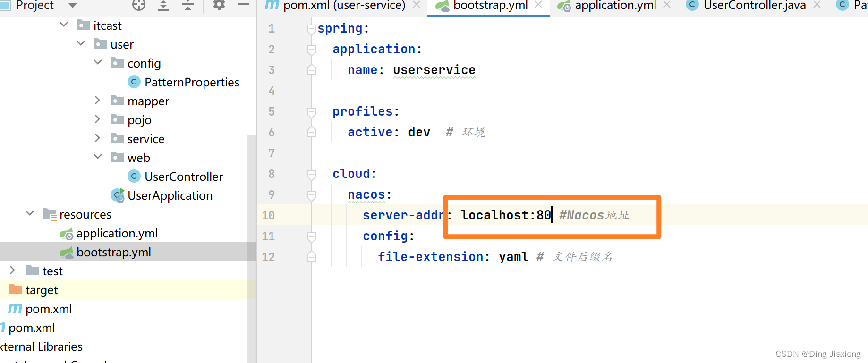The width and height of the screenshot is (868, 363).
Task: Fold the profiles block at line 5
Action: 312,112
